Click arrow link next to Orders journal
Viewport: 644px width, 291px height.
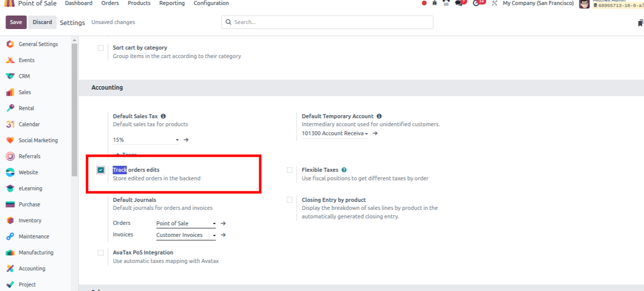click(x=224, y=223)
